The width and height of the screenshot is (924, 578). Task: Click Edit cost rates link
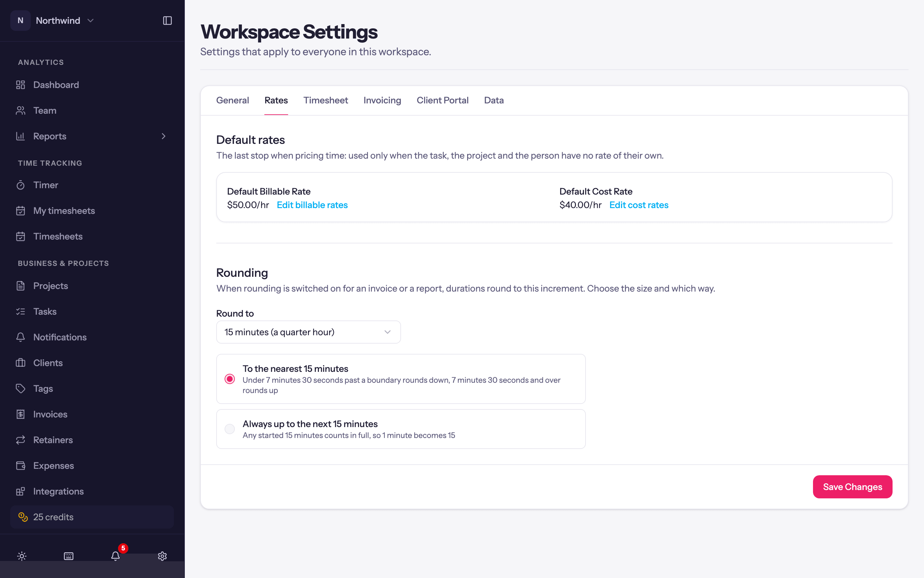(x=639, y=205)
